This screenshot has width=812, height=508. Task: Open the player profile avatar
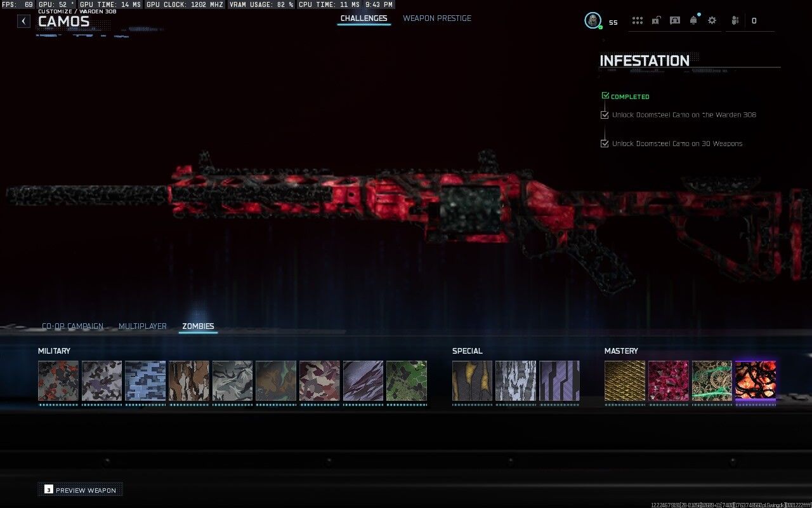pos(593,20)
